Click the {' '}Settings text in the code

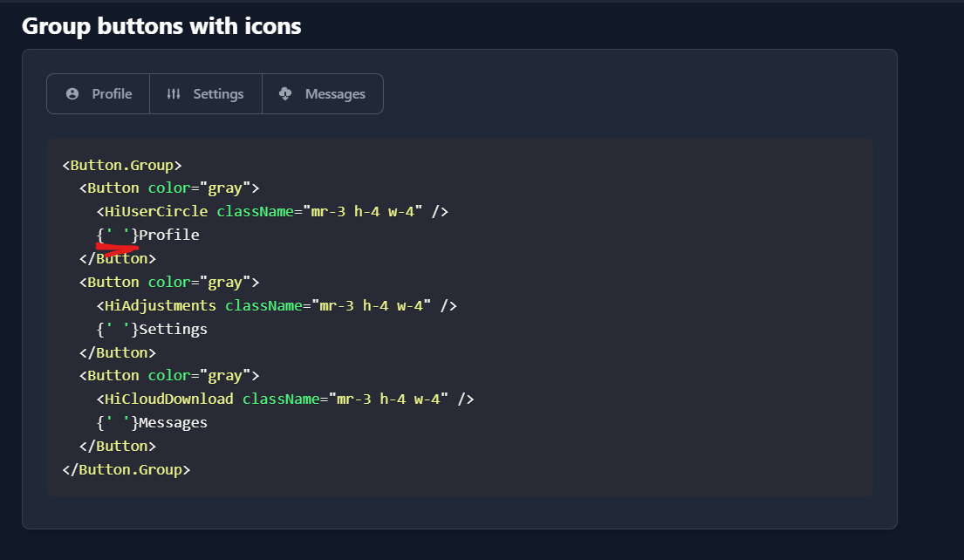(153, 328)
